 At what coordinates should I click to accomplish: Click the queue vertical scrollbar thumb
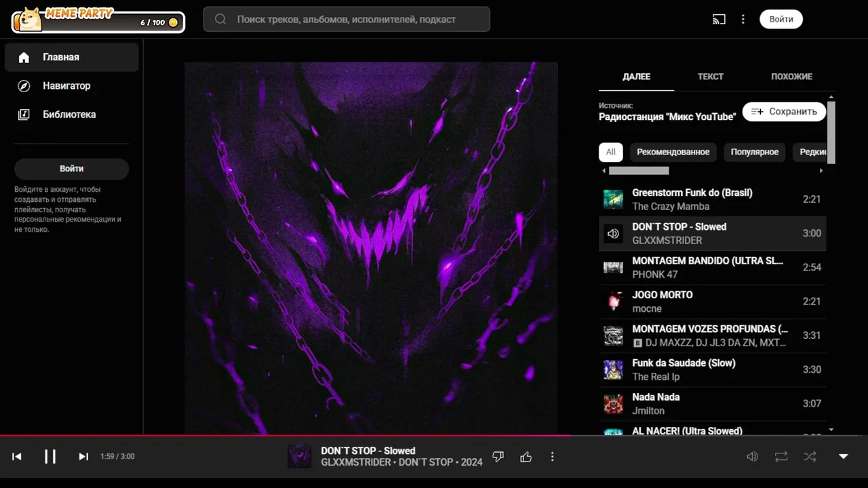(x=831, y=133)
